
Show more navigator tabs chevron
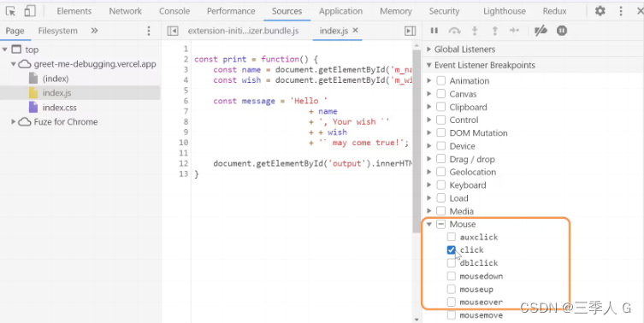click(x=94, y=31)
